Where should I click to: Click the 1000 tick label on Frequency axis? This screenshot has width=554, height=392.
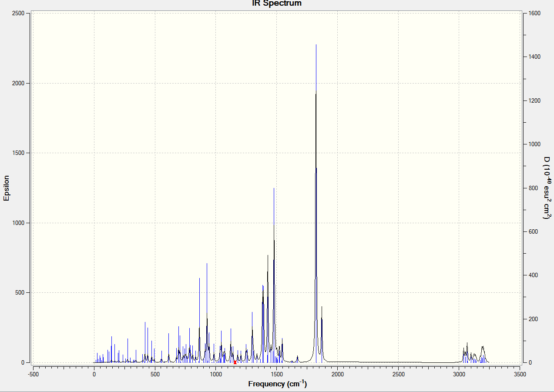pos(216,374)
